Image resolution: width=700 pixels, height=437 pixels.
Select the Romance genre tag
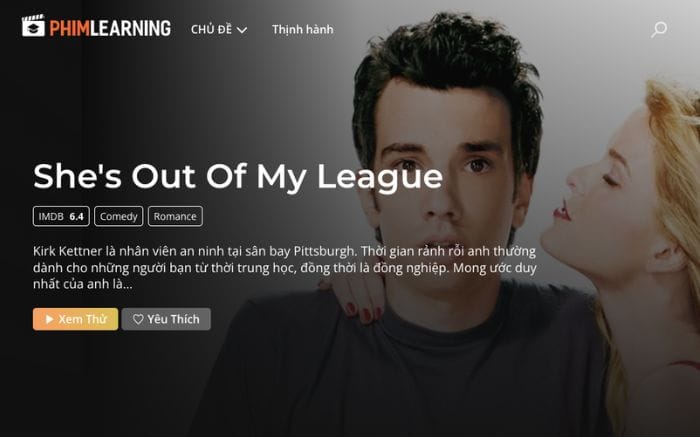point(175,216)
